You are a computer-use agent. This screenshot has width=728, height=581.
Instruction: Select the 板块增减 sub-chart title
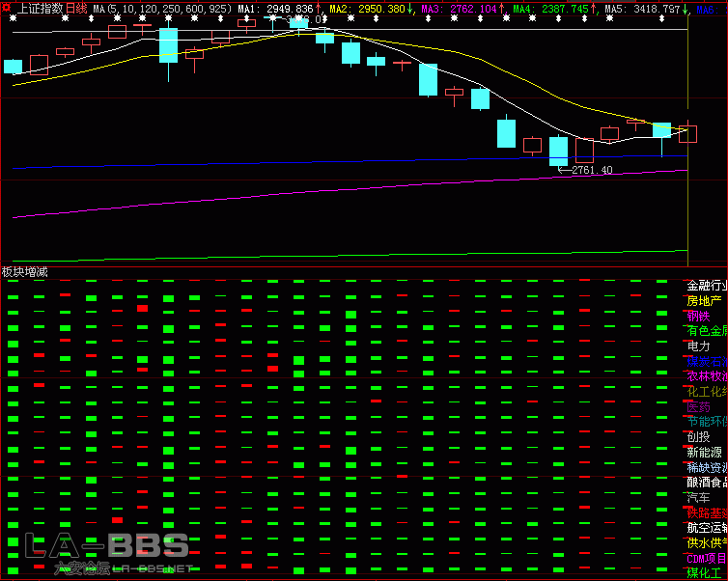tap(25, 272)
